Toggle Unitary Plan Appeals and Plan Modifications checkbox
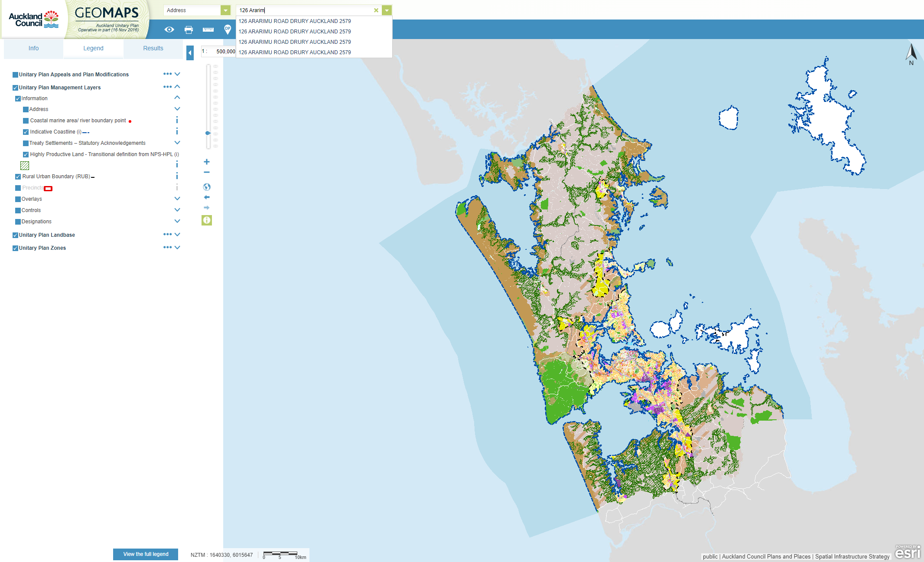This screenshot has height=562, width=924. 16,75
